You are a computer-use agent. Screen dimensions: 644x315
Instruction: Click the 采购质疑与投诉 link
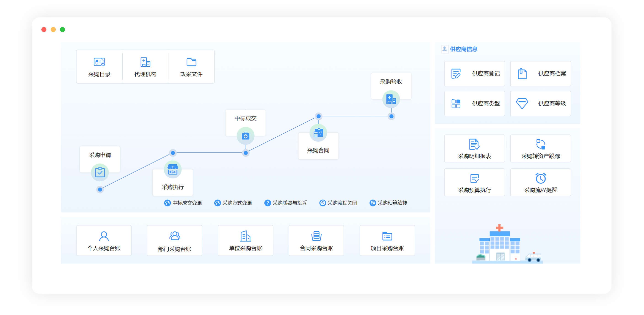pyautogui.click(x=286, y=203)
